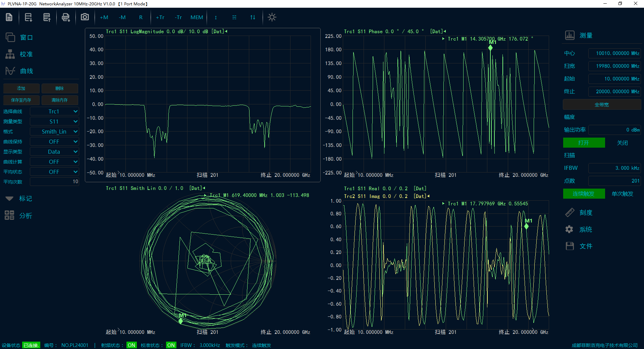Remove a marker with -M
Screen dimensions: 644x349
coord(122,17)
